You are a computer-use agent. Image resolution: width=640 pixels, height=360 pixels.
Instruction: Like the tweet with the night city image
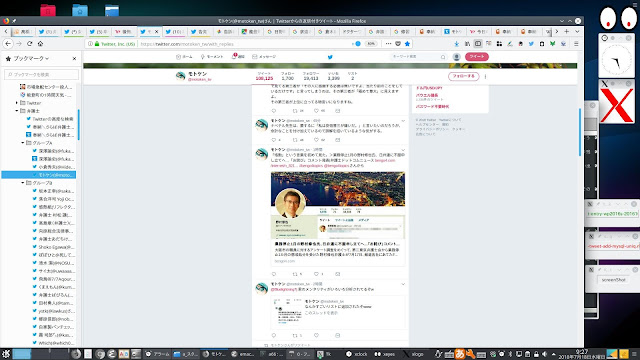click(x=316, y=274)
